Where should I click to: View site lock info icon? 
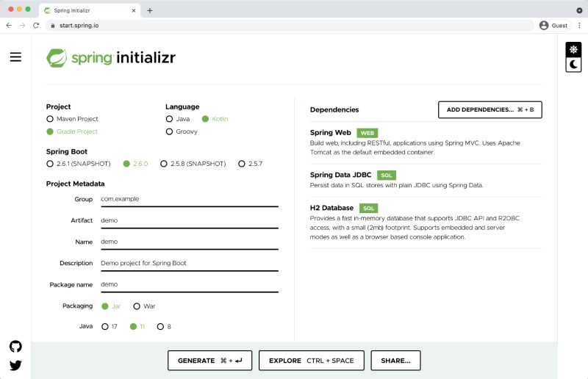click(52, 26)
